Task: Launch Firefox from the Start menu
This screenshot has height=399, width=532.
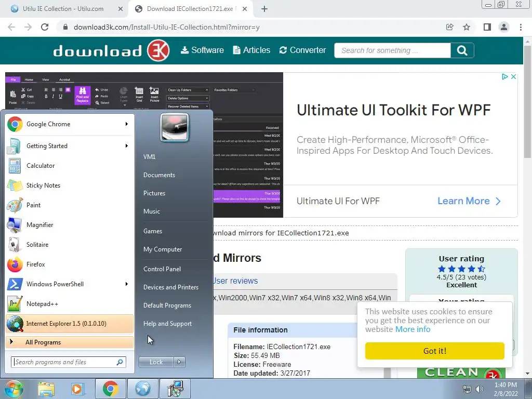Action: (70, 264)
